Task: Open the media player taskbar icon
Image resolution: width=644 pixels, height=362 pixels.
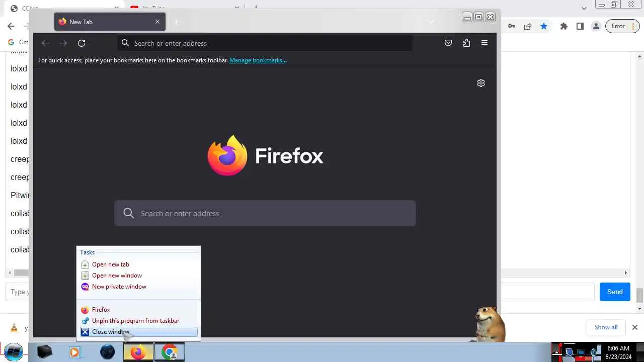Action: (75, 352)
